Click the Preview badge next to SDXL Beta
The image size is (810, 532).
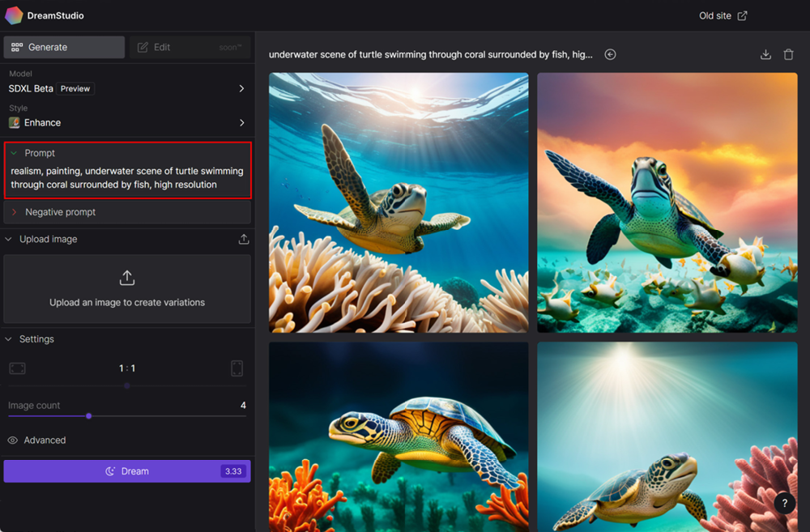pos(75,88)
